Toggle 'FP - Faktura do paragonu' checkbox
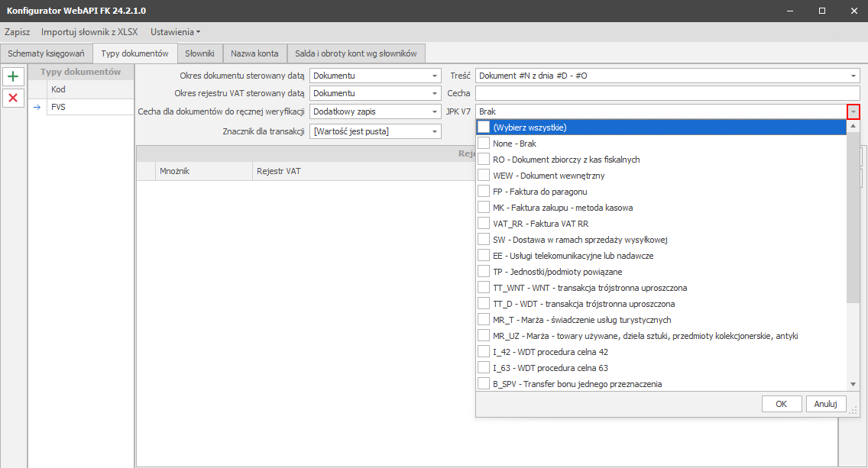This screenshot has height=468, width=868. click(x=484, y=192)
